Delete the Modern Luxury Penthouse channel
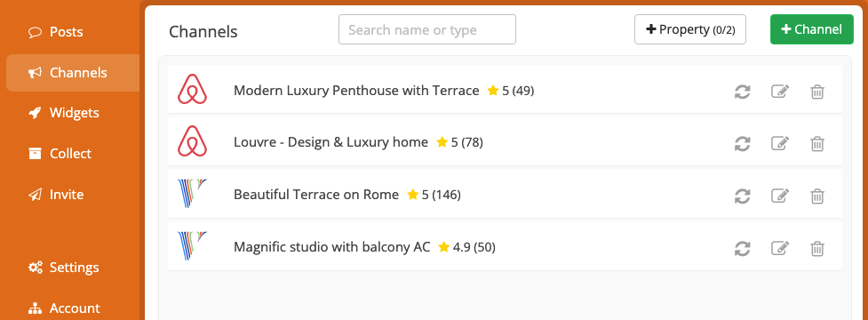 (817, 92)
